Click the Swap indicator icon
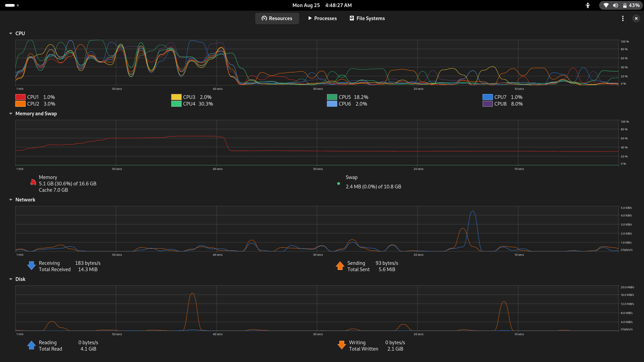This screenshot has height=362, width=644. [338, 184]
